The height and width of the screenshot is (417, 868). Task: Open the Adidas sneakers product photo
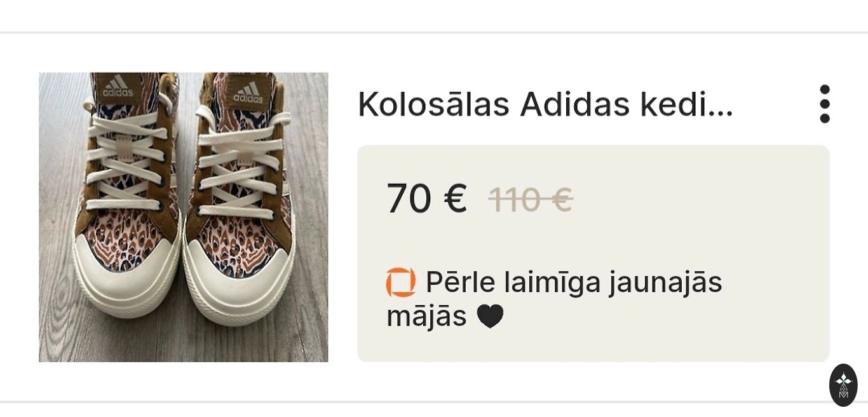click(184, 217)
